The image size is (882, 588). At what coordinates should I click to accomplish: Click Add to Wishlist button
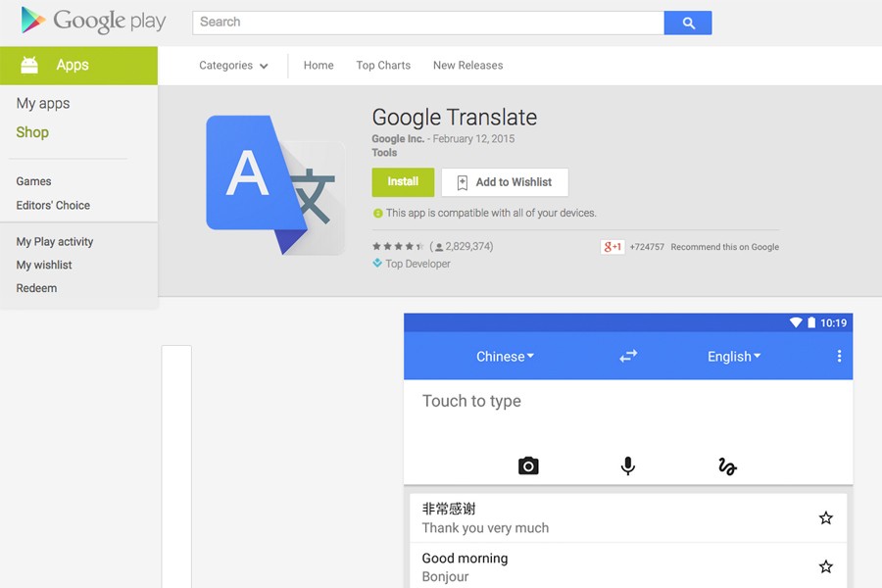tap(505, 182)
